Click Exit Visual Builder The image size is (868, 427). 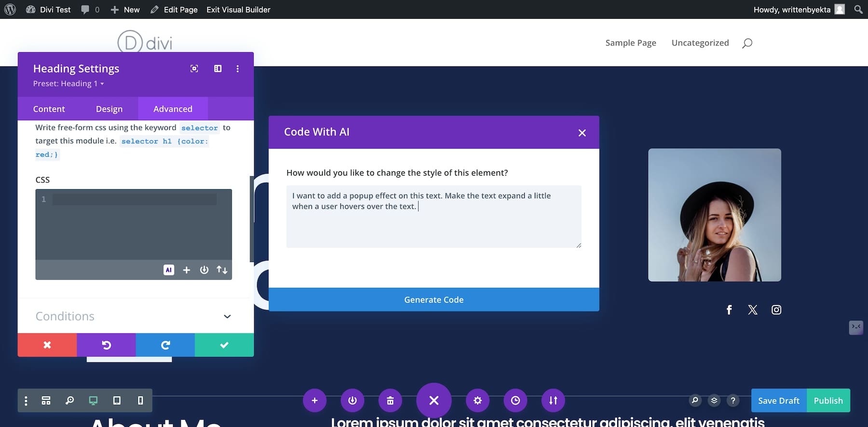(x=238, y=9)
